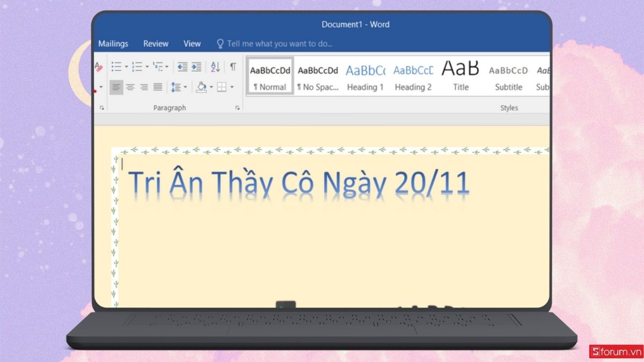Click the Numbering list icon
This screenshot has height=362, width=644.
(x=137, y=67)
